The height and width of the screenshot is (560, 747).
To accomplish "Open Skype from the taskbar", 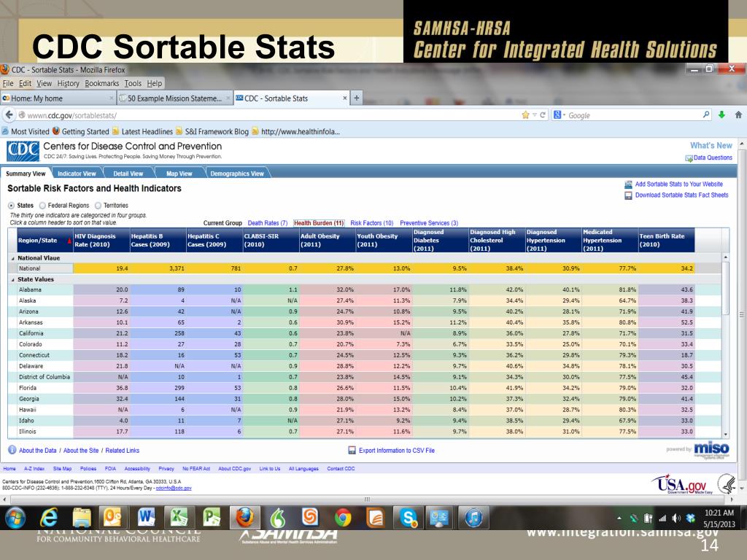I will pyautogui.click(x=409, y=518).
